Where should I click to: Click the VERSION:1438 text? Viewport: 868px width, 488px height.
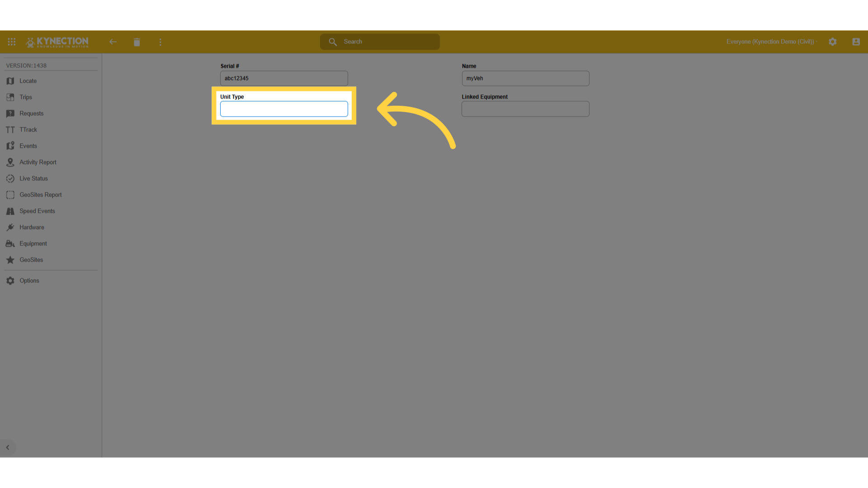coord(26,66)
